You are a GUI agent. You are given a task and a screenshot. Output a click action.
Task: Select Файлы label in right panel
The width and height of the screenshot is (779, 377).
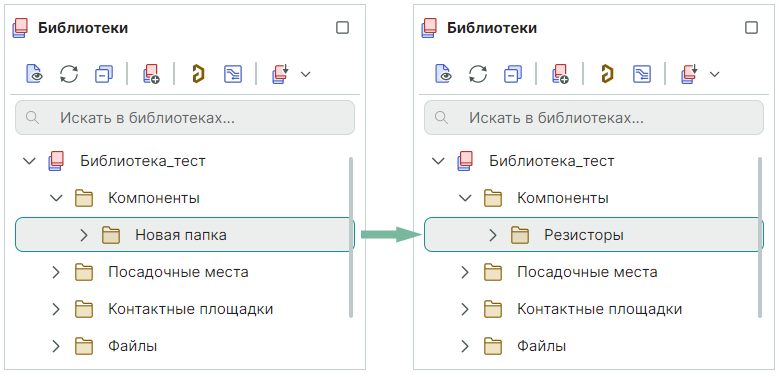542,346
